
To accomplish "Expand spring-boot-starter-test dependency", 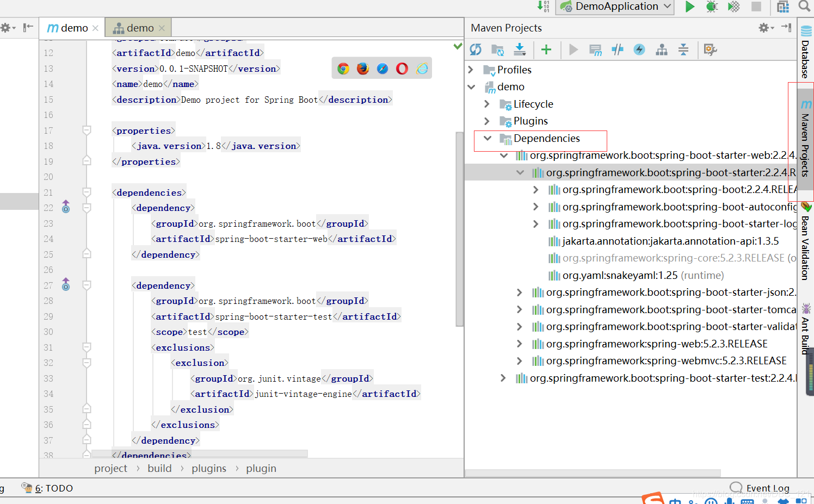I will (503, 378).
